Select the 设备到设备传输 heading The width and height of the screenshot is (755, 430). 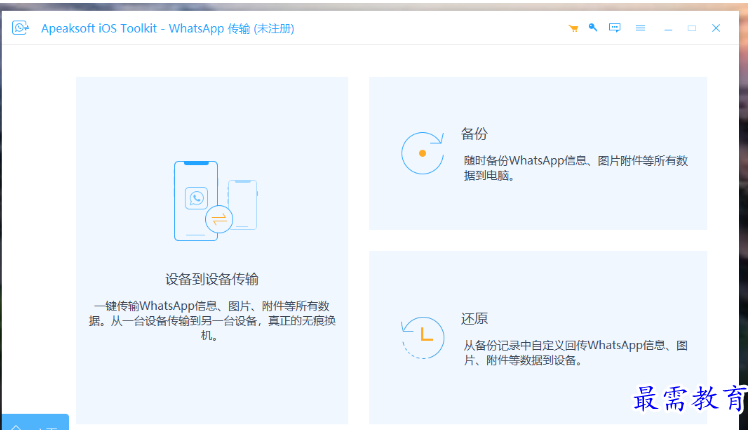(x=212, y=279)
